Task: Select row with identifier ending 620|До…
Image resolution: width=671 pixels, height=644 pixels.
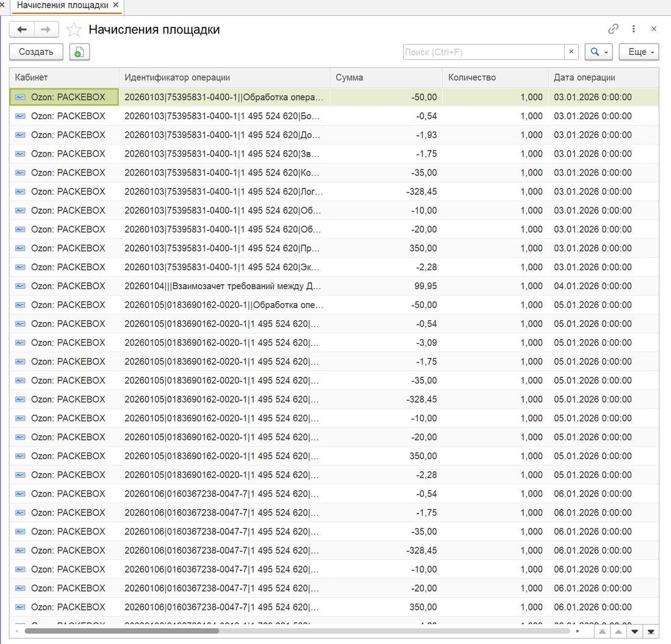Action: (x=334, y=135)
